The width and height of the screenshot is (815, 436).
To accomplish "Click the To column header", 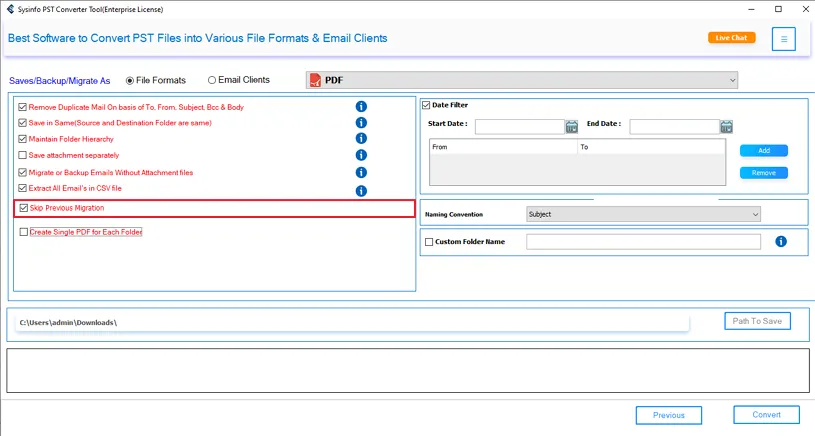I will 651,147.
